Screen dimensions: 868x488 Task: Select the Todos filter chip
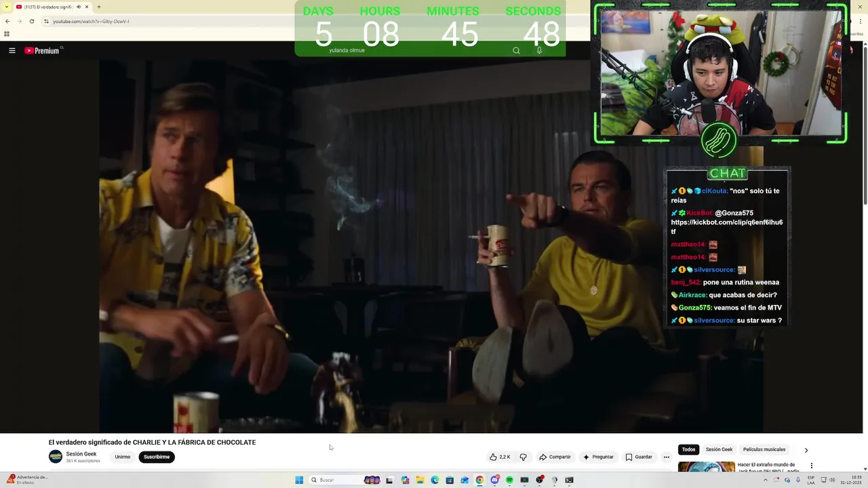tap(688, 449)
